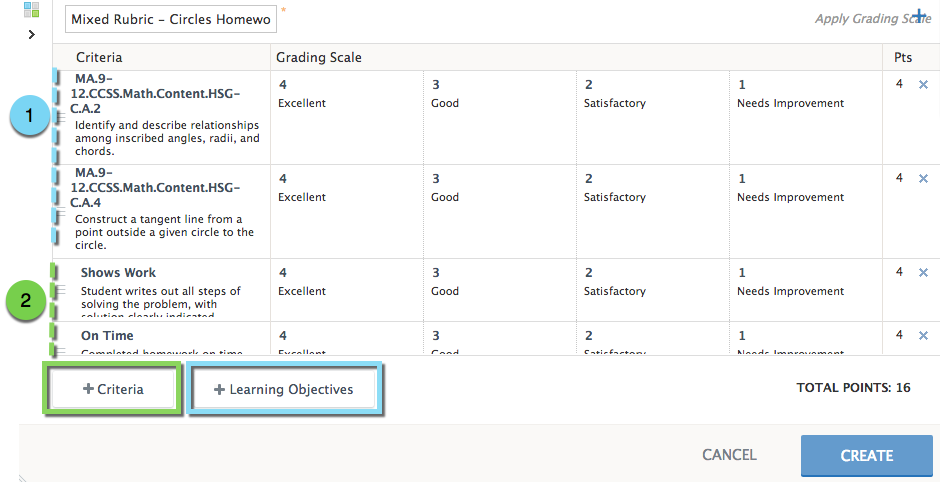This screenshot has height=482, width=940.
Task: Edit the points value for HSG-C.A.4
Action: coord(899,178)
